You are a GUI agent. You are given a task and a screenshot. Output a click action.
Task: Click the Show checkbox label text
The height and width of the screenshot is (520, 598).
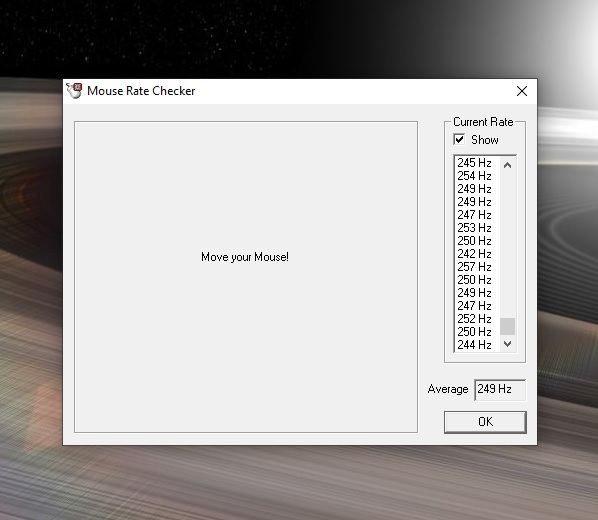(484, 140)
